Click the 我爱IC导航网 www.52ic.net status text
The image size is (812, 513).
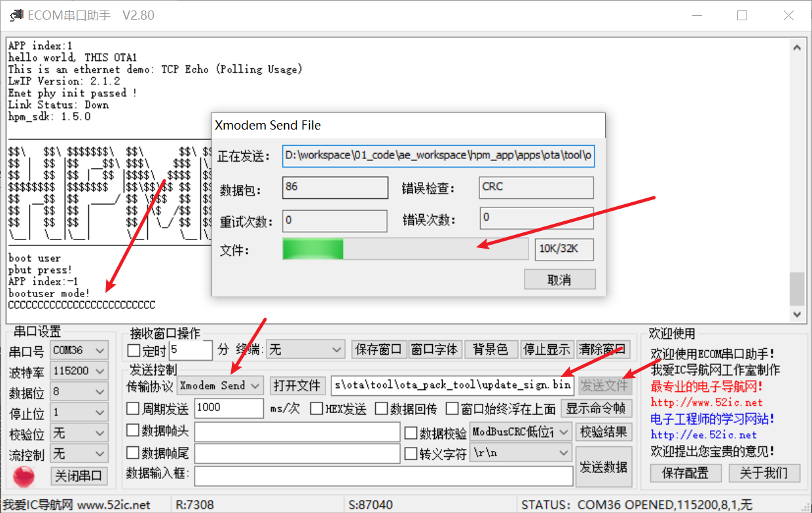77,504
